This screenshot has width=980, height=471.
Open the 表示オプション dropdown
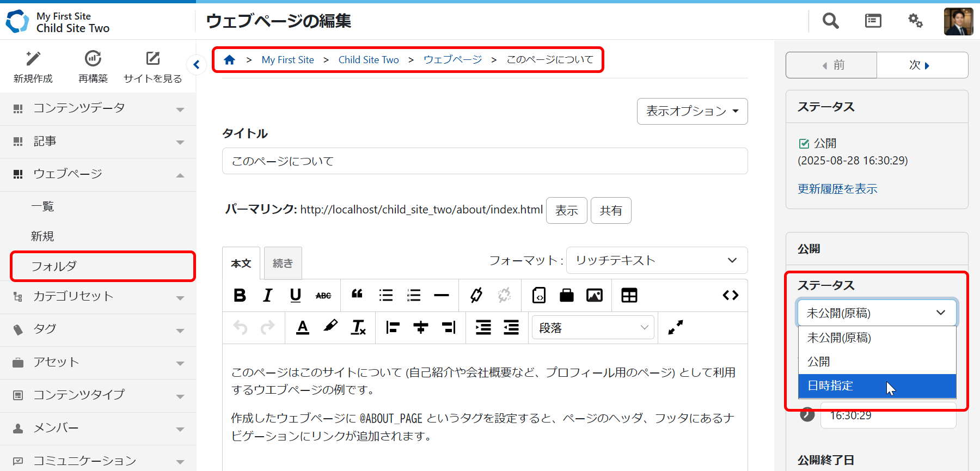click(x=692, y=111)
